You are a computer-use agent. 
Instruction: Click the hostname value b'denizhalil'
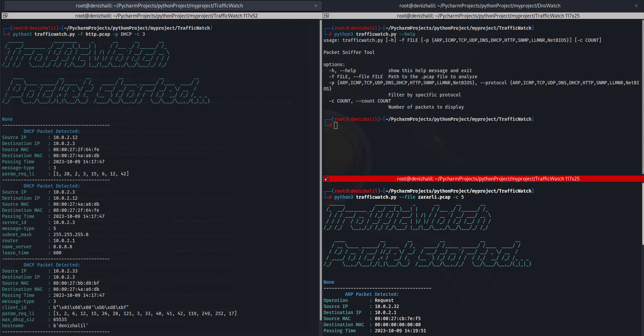tap(71, 326)
